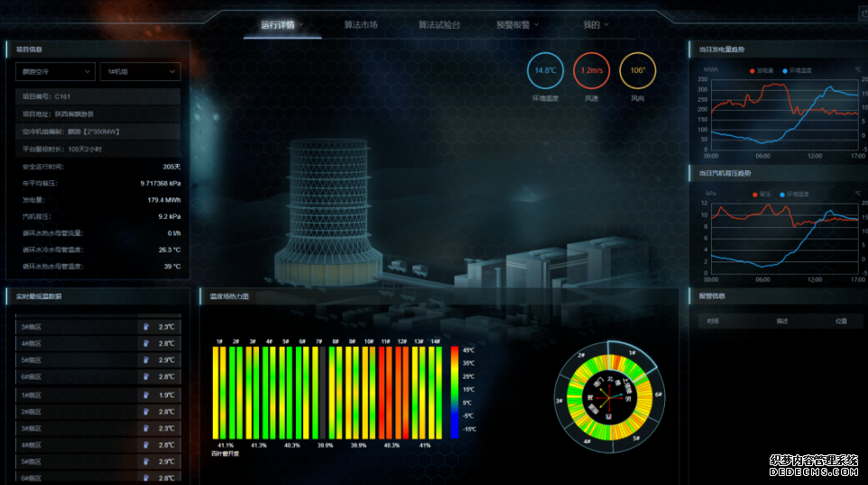Toggle 环境温度 legend in 当日发电量趋势 chart

tap(797, 71)
